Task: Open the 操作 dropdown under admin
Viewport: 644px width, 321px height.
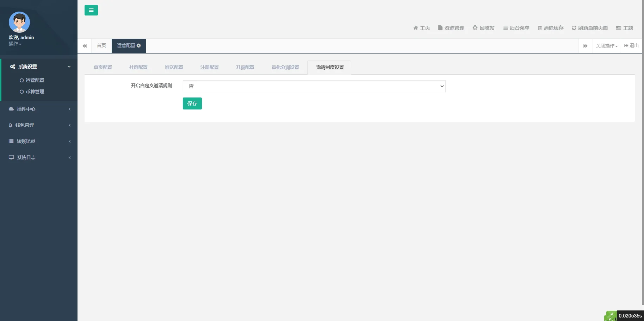Action: click(15, 44)
